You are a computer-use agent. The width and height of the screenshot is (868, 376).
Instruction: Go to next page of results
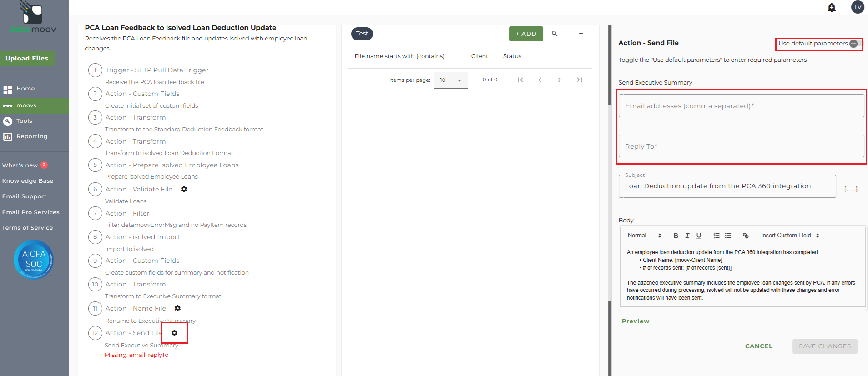point(560,80)
